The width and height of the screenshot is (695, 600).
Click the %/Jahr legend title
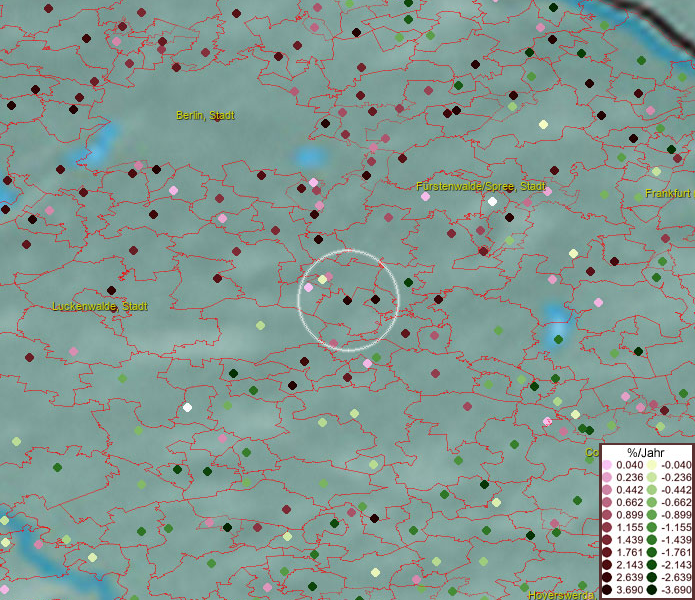[x=645, y=452]
